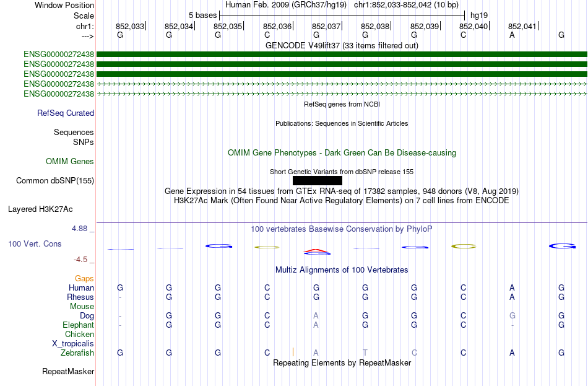Open Multiz Alignments of 100 Vertebrates title
The width and height of the screenshot is (588, 386).
(342, 270)
